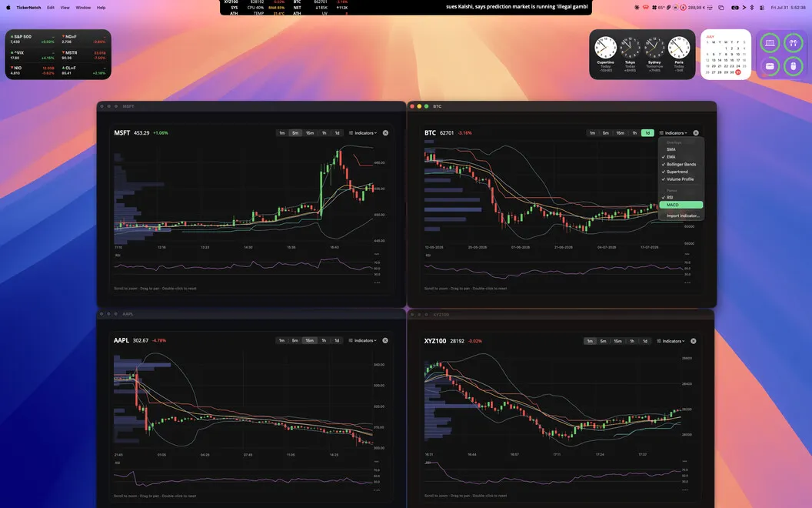Screen dimensions: 812x508
Task: Switch the XYZ100 chart to the 5m timeframe
Action: tap(604, 341)
